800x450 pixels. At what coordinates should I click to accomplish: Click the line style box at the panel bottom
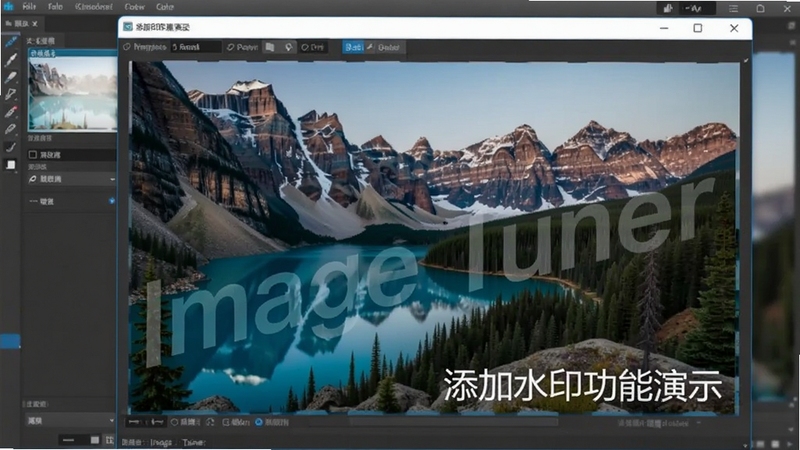coord(73,440)
